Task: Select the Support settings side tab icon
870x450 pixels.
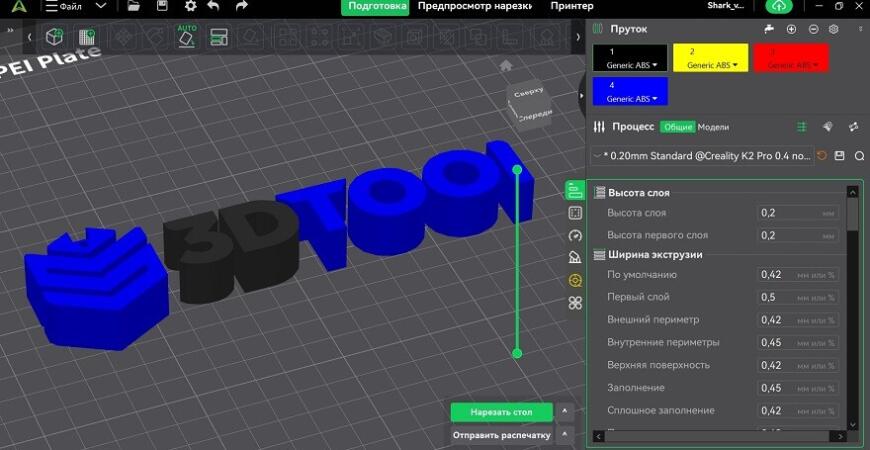Action: [x=575, y=257]
